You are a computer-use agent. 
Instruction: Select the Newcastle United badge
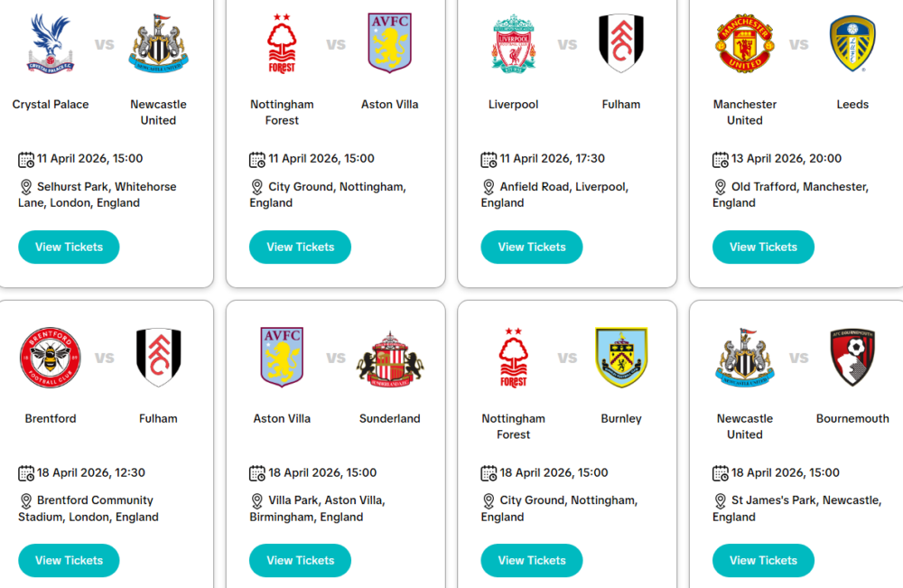pos(158,43)
